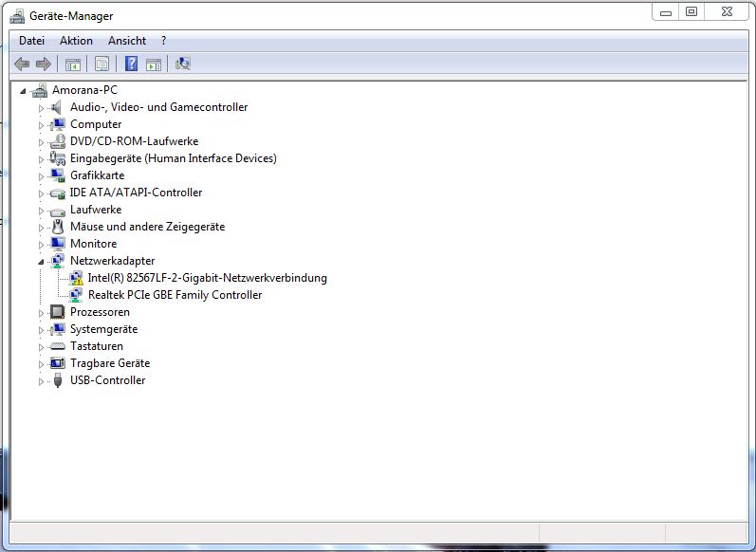The height and width of the screenshot is (552, 756).
Task: Select the Amorana-PC label
Action: (x=84, y=90)
